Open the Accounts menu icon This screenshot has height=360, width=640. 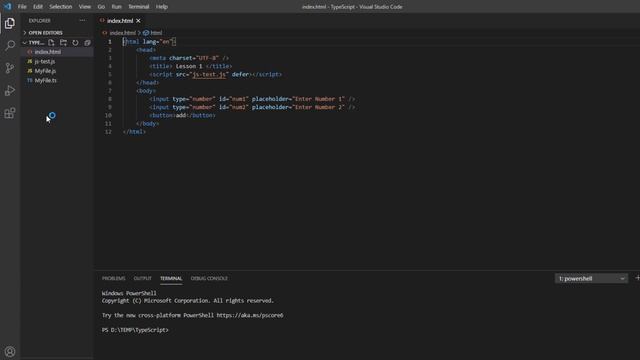tap(10, 351)
